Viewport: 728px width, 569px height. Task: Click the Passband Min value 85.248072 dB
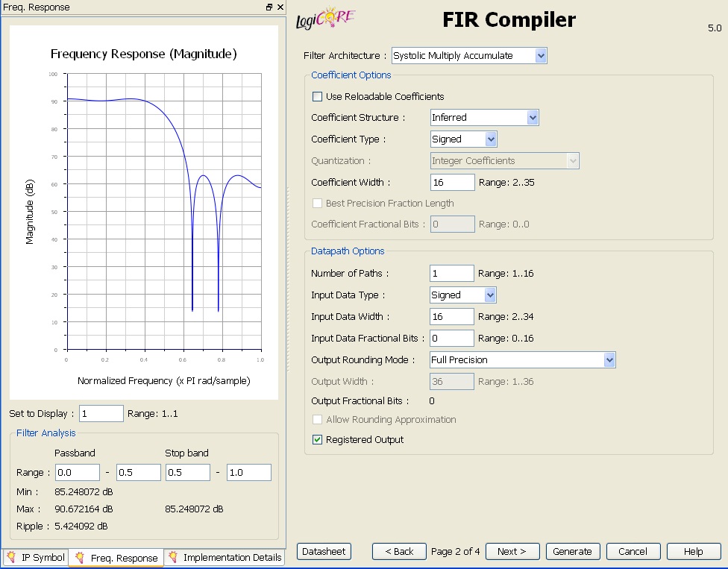pos(84,492)
